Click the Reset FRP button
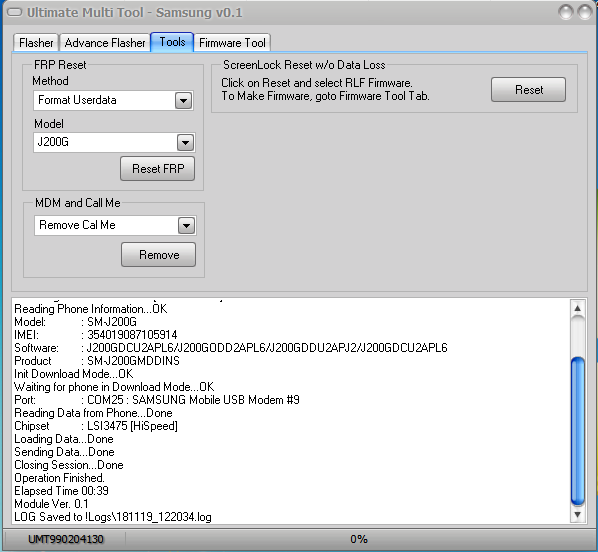This screenshot has width=598, height=552. pyautogui.click(x=158, y=169)
